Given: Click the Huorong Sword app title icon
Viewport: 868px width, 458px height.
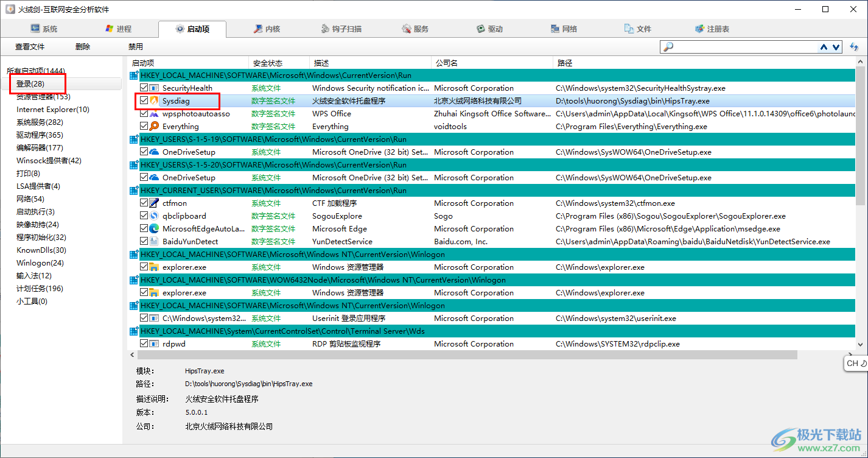Looking at the screenshot, I should pyautogui.click(x=10, y=10).
